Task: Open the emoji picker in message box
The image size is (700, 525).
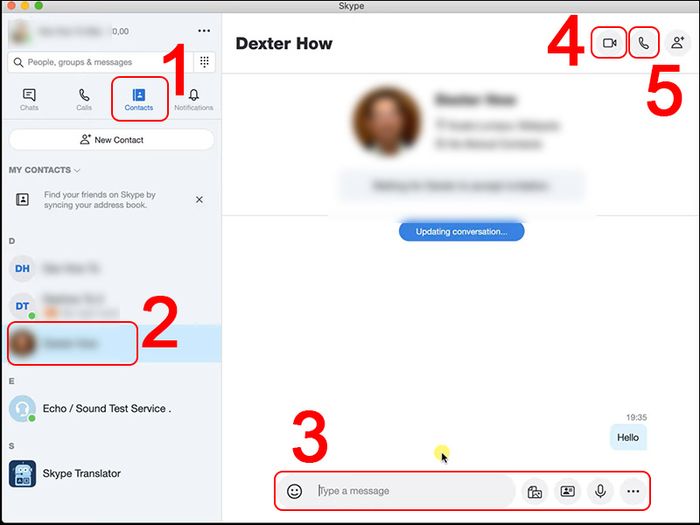Action: [294, 491]
